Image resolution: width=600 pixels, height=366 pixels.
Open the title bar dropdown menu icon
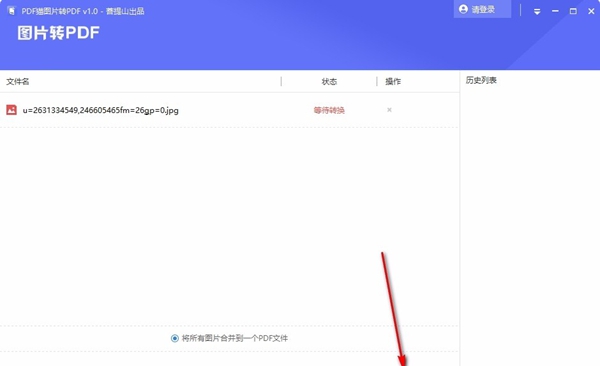pos(537,11)
